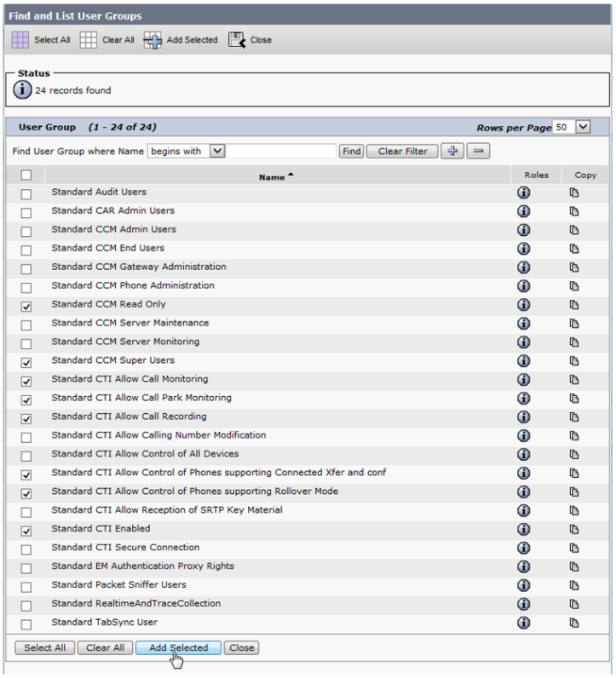The width and height of the screenshot is (616, 678).
Task: Open the Standard Packet Sniffer Users name
Action: coord(119,584)
